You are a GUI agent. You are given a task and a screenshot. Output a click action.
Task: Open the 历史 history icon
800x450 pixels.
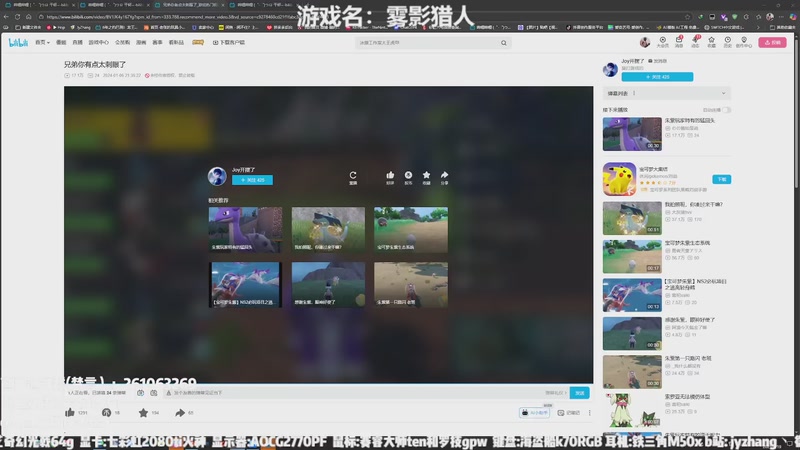tap(728, 42)
